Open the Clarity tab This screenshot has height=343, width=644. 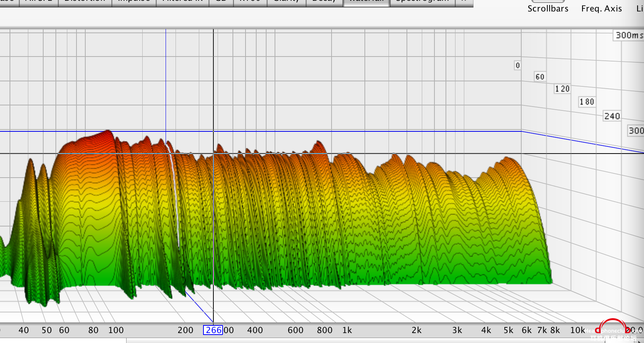[x=286, y=2]
